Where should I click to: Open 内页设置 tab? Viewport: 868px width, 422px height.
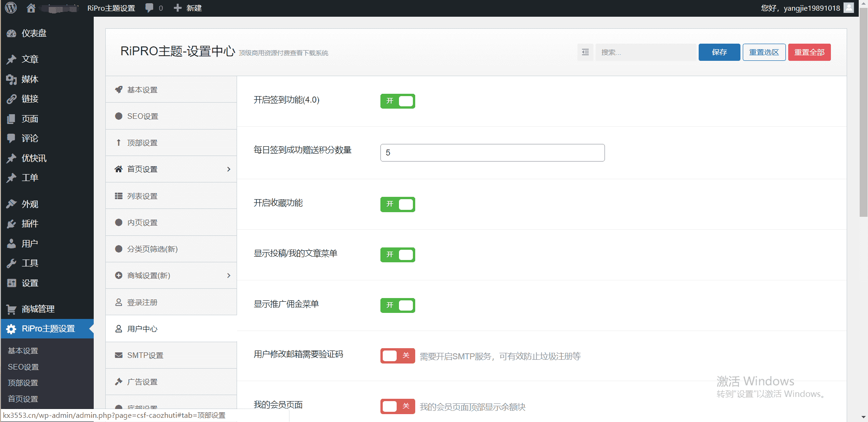[x=171, y=222]
